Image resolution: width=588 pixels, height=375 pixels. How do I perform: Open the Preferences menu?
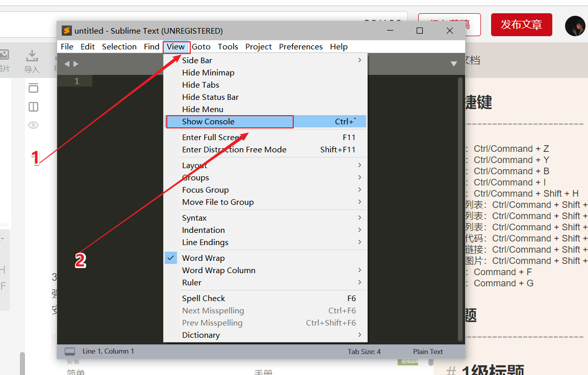tap(301, 47)
